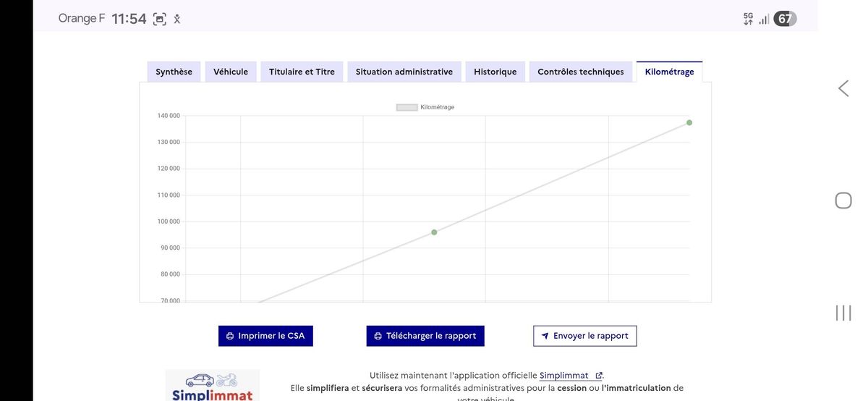Select the Situation administrative tab
The image size is (868, 401).
404,72
